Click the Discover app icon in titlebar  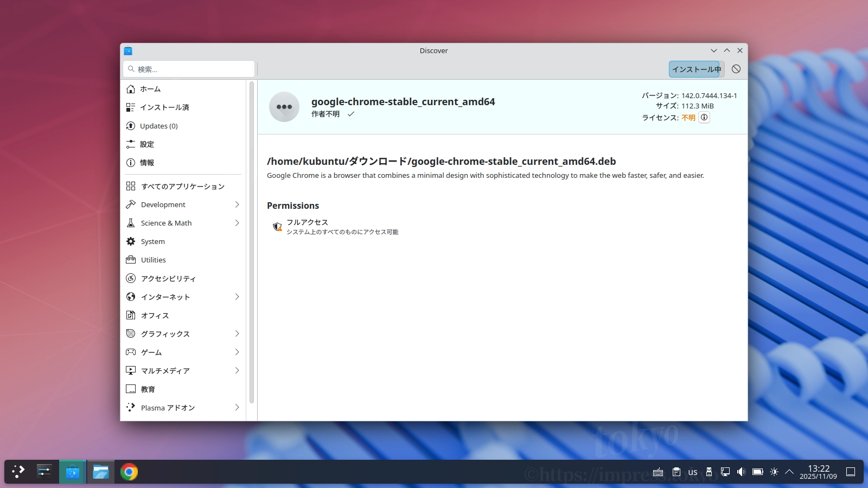click(128, 51)
